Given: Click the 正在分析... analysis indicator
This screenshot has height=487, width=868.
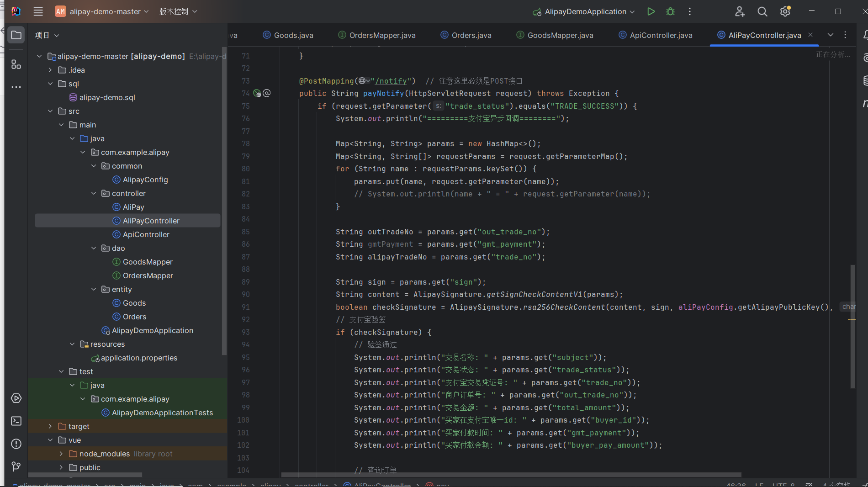Looking at the screenshot, I should [833, 55].
